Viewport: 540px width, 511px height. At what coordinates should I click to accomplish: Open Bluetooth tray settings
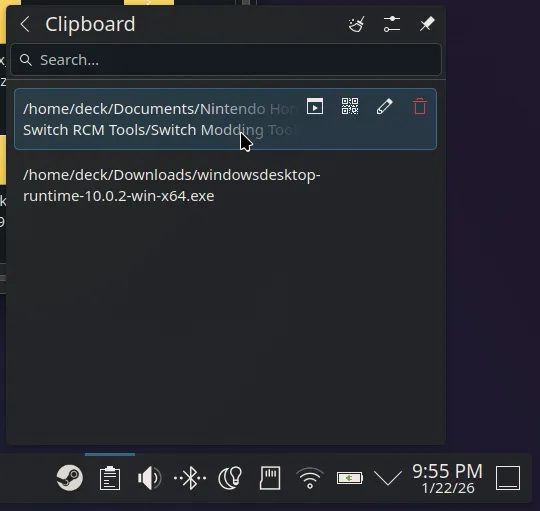point(190,478)
